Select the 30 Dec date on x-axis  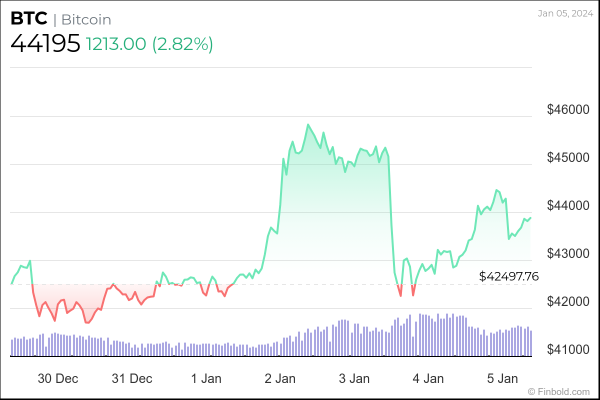(x=58, y=379)
